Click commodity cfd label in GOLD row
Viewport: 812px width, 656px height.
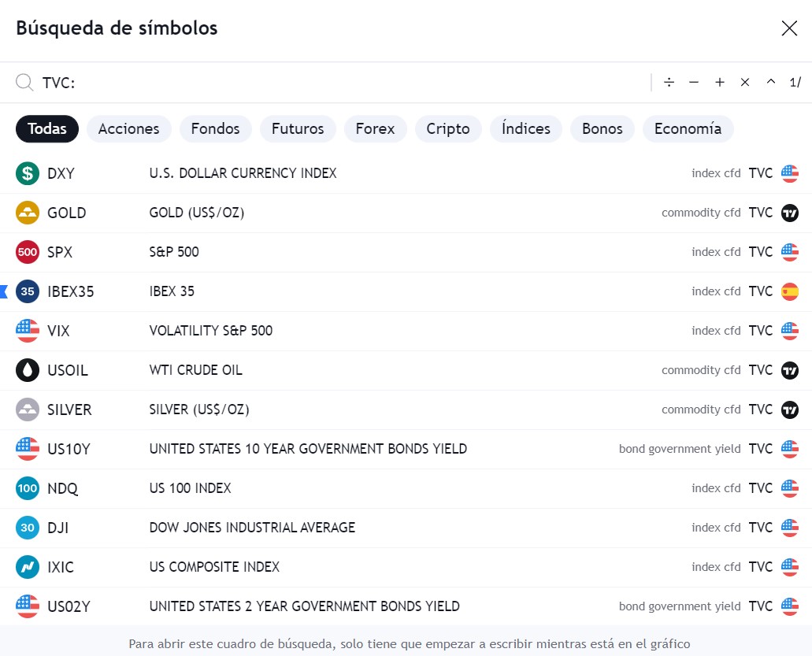701,213
